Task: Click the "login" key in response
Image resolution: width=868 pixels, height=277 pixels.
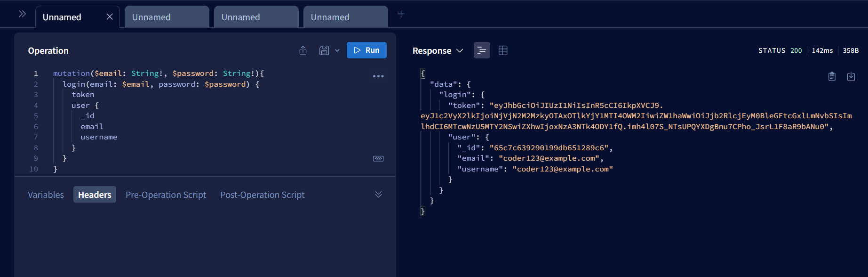Action: coord(455,95)
